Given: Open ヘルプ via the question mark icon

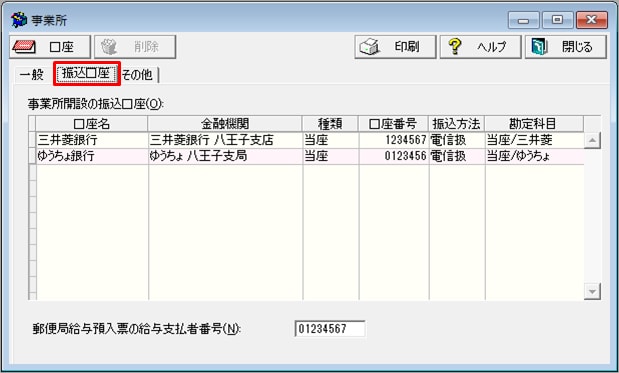Looking at the screenshot, I should click(480, 47).
